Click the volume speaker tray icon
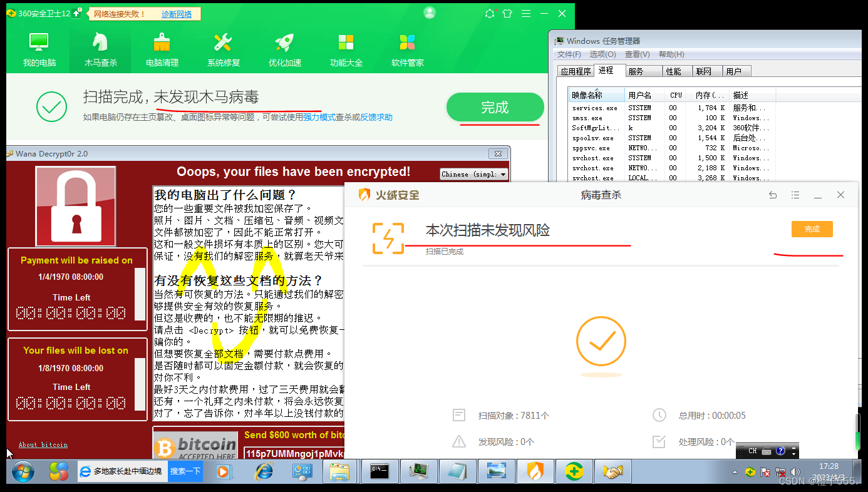The height and width of the screenshot is (492, 868). pos(795,472)
